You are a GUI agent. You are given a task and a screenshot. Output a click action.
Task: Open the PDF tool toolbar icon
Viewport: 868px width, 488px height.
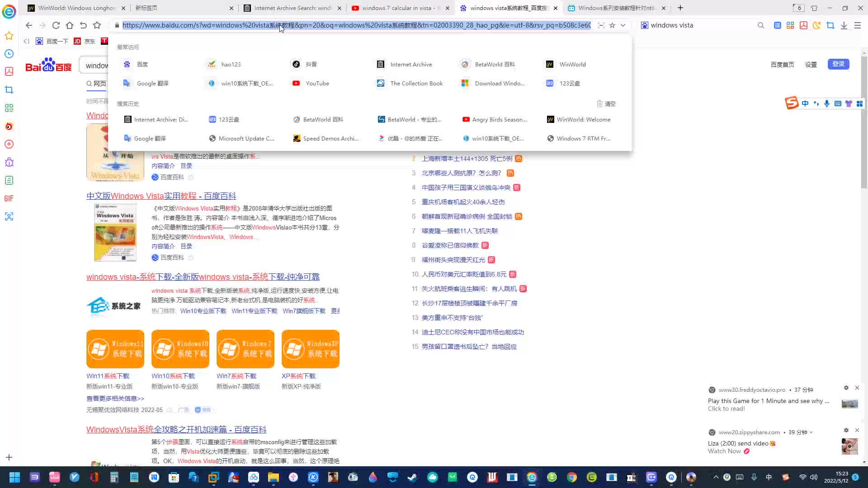(x=803, y=25)
